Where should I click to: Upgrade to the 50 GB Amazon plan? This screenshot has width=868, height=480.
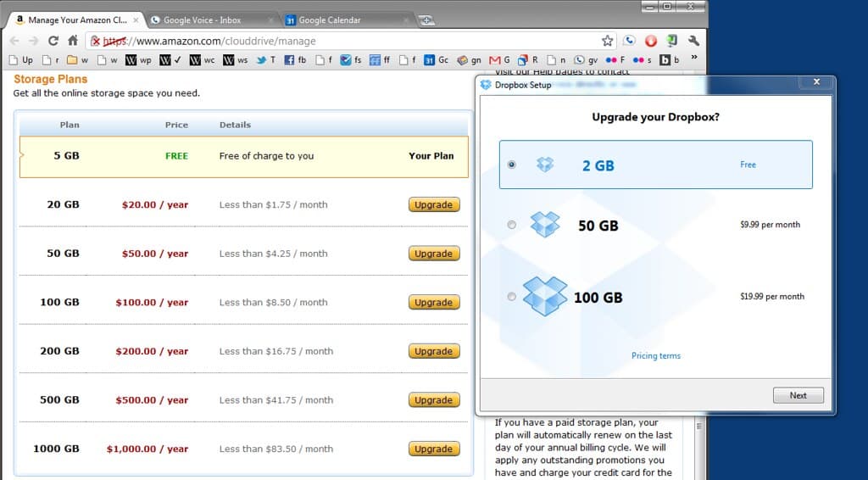434,254
